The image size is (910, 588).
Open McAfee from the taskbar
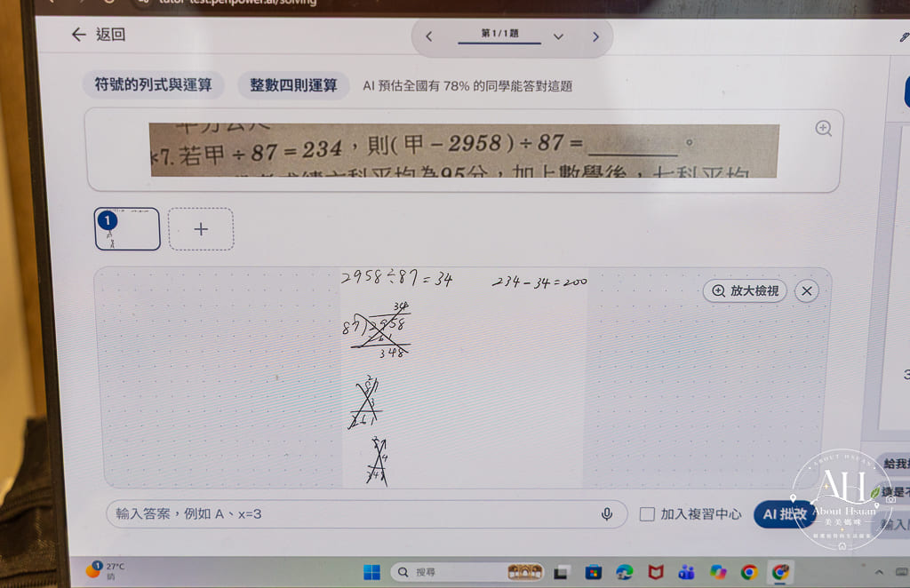[x=656, y=573]
